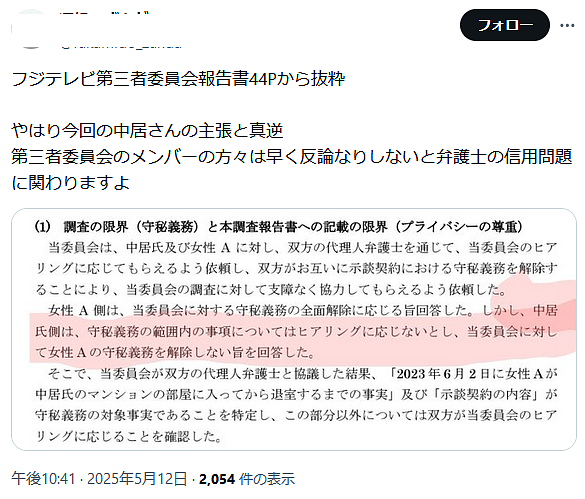Click the tweet line starting 第三者委員会のメンバーの方々
The height and width of the screenshot is (499, 585).
pos(291,157)
